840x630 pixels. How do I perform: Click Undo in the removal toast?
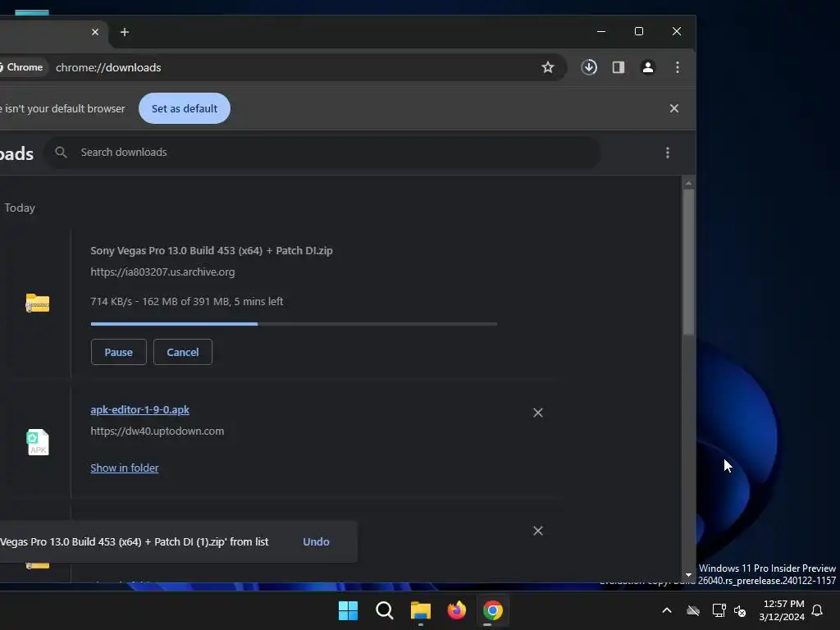(x=316, y=541)
